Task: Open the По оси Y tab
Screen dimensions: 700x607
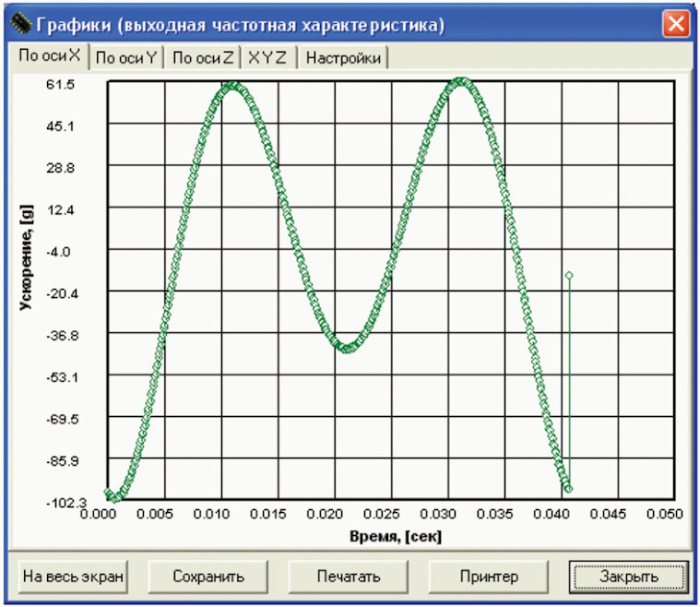Action: 126,58
